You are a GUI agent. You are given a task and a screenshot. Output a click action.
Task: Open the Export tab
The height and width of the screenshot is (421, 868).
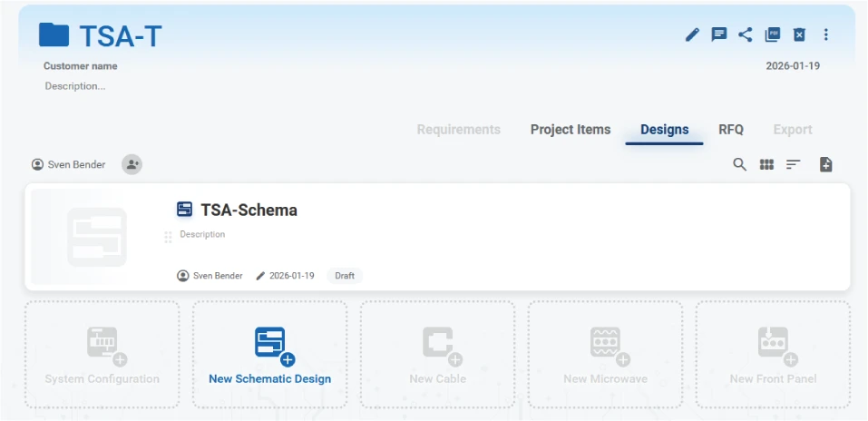pyautogui.click(x=793, y=130)
